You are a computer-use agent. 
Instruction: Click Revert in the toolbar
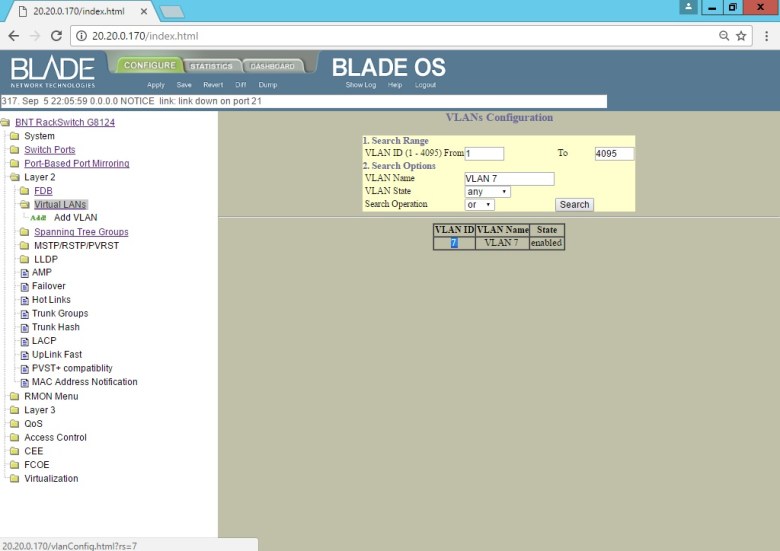coord(213,85)
